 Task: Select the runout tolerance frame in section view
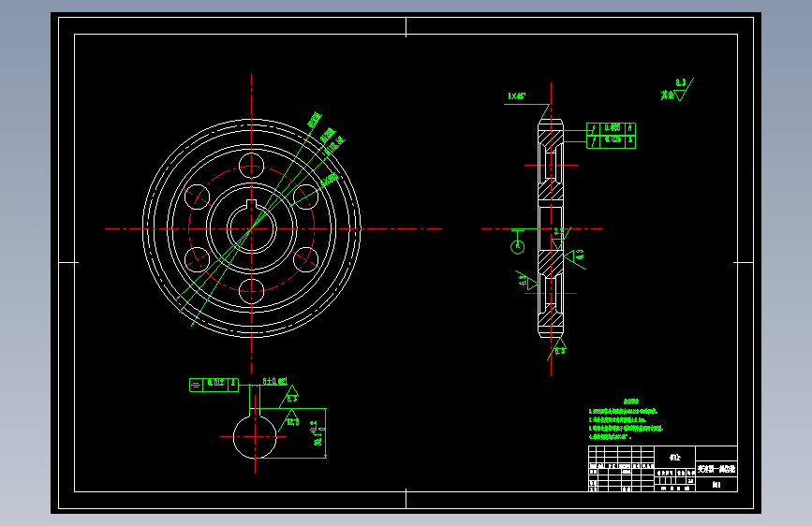tap(611, 136)
